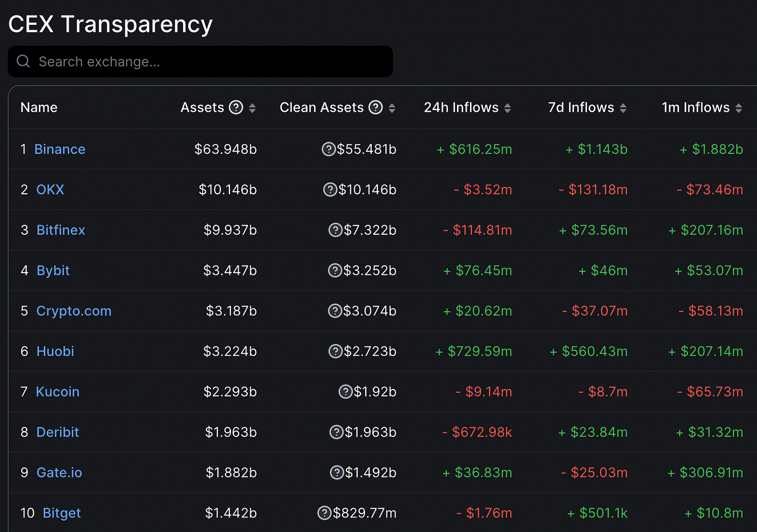Select Binance assets value $63.948b

226,150
